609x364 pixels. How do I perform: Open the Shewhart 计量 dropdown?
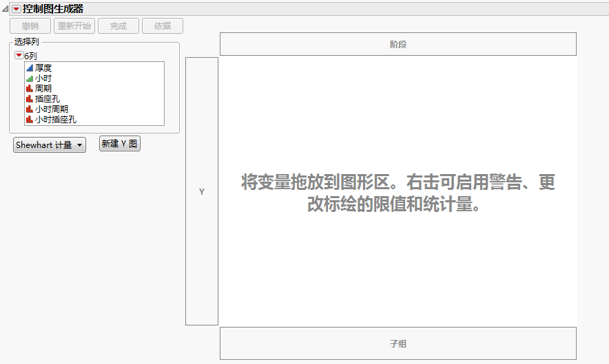click(50, 145)
